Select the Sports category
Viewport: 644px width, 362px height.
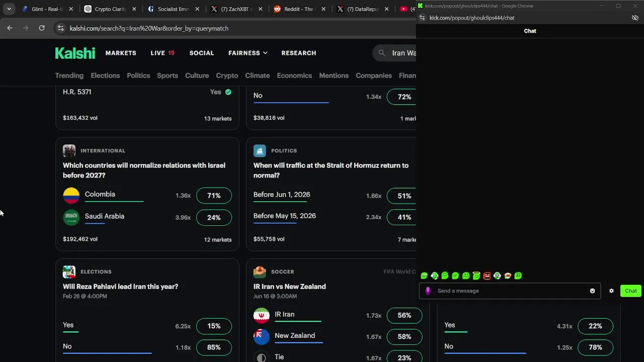point(168,75)
